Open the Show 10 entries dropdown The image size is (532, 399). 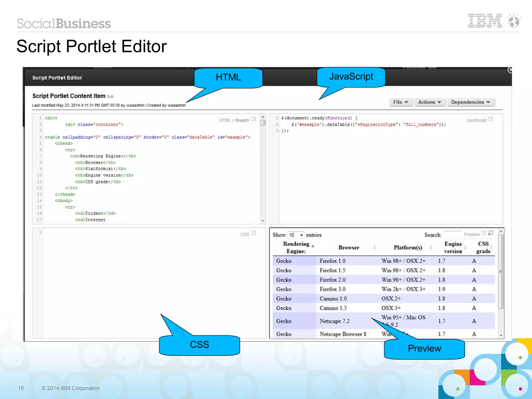pyautogui.click(x=296, y=235)
